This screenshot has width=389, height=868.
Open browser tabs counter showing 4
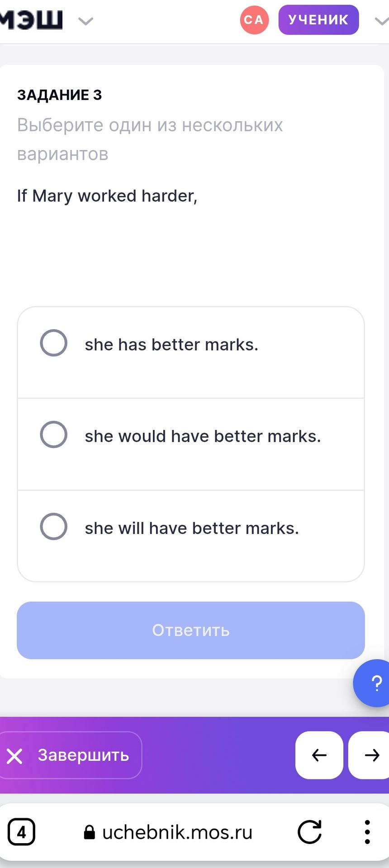point(21,832)
